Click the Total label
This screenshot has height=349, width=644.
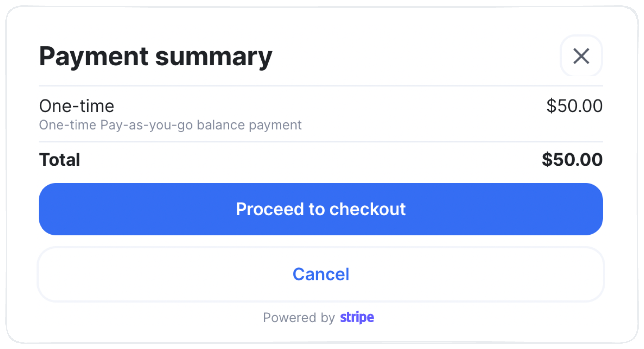[59, 160]
